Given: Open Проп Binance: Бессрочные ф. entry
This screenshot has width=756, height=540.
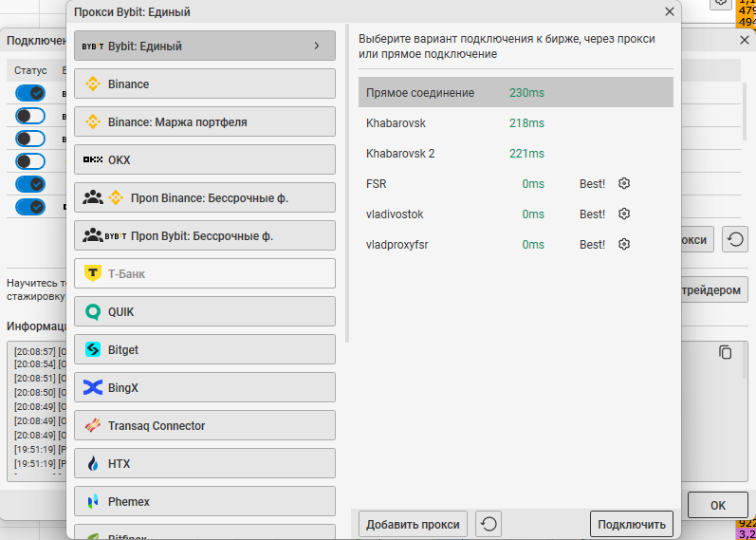Looking at the screenshot, I should tap(205, 198).
